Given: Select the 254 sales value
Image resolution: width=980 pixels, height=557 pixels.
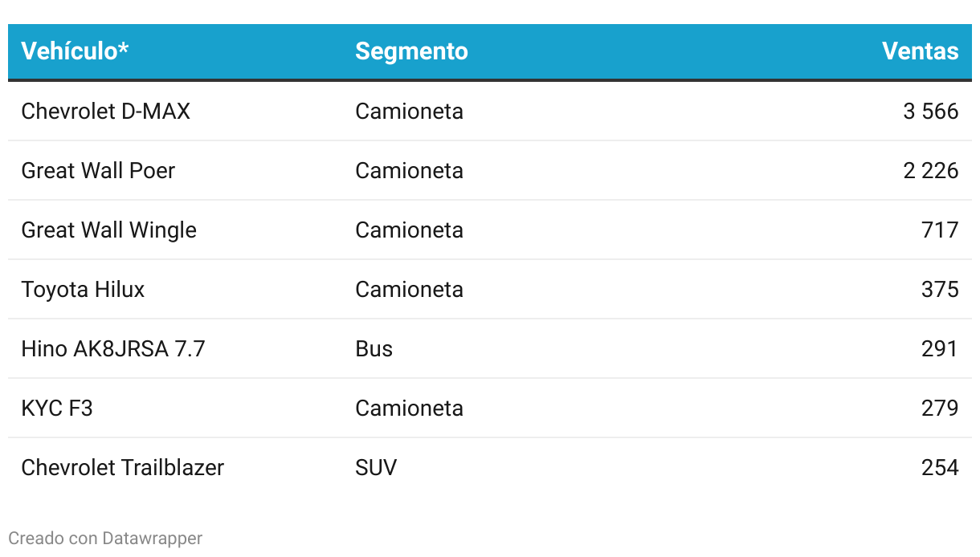Looking at the screenshot, I should [940, 467].
